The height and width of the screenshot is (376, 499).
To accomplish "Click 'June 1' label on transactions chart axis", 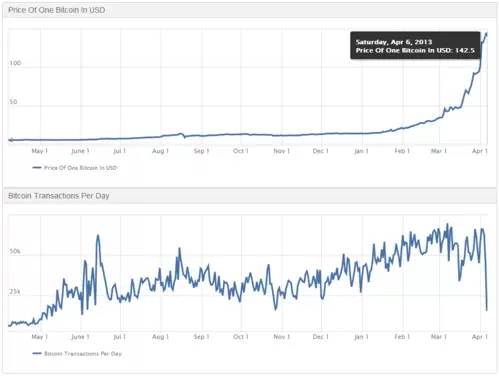I will pyautogui.click(x=80, y=337).
